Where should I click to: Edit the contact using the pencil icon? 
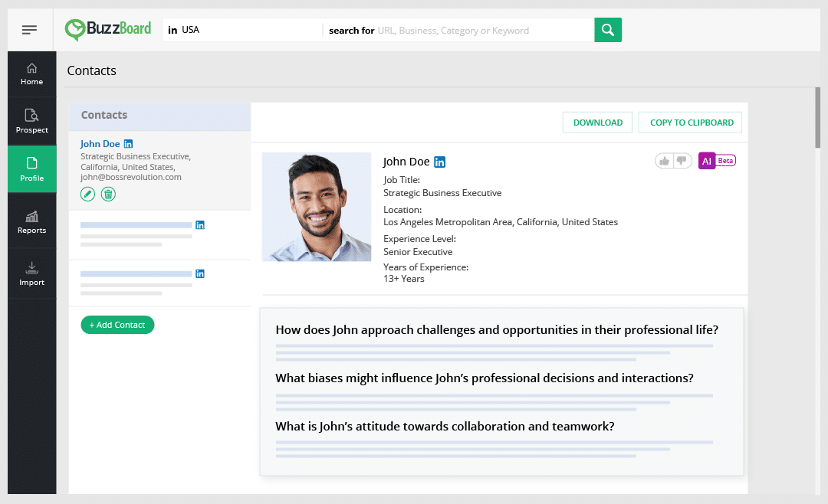coord(87,194)
